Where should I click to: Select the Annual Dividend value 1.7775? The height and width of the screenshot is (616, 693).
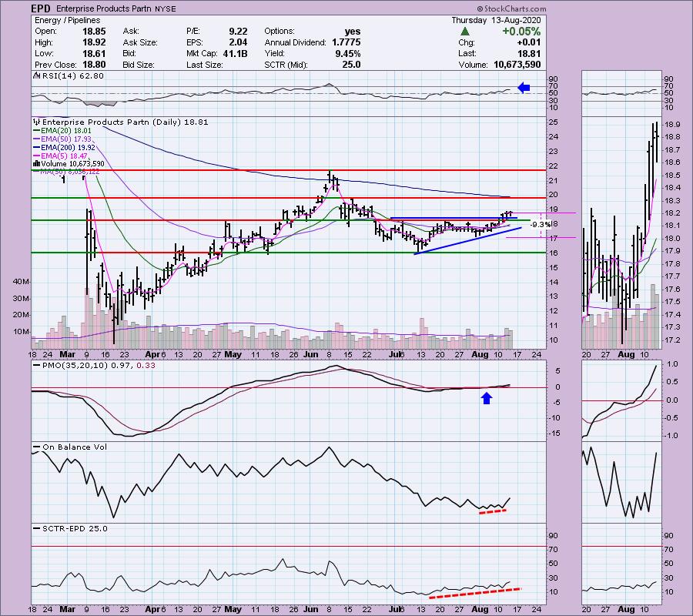pos(346,42)
